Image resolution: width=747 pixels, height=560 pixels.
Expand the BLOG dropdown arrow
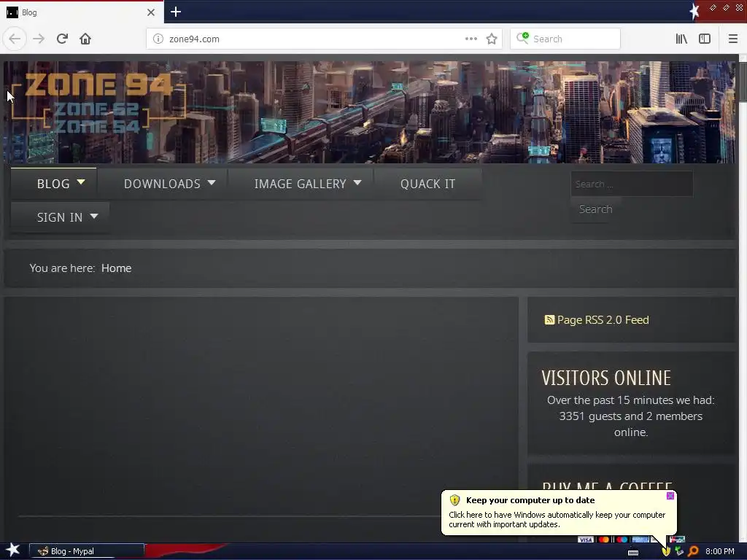pyautogui.click(x=81, y=182)
